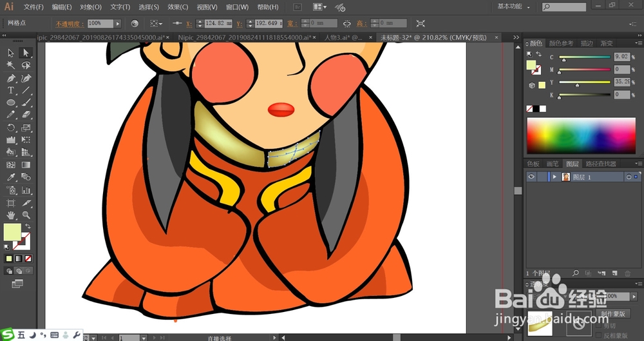Click the constrain width and height link icon
644x341 pixels.
pyautogui.click(x=347, y=24)
